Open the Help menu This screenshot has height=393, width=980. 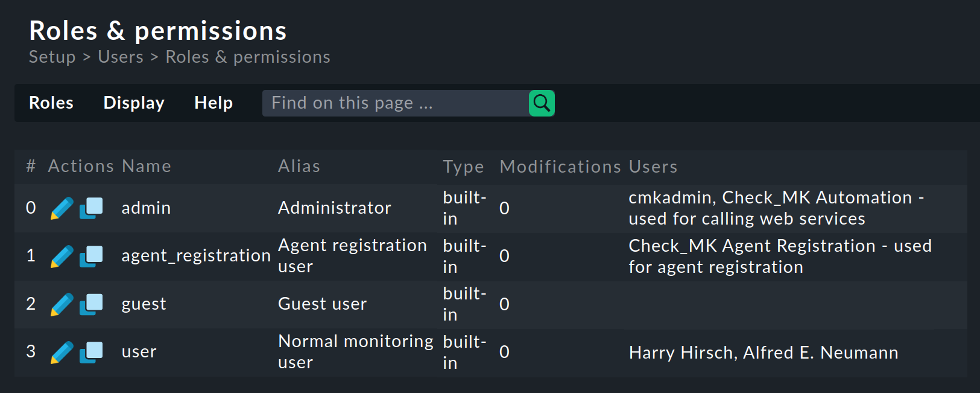[213, 103]
